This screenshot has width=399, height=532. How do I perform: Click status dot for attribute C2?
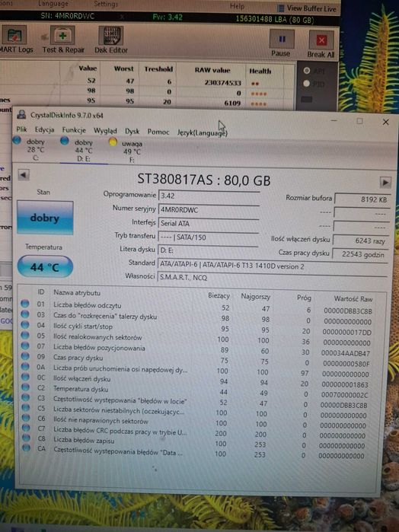coord(25,387)
